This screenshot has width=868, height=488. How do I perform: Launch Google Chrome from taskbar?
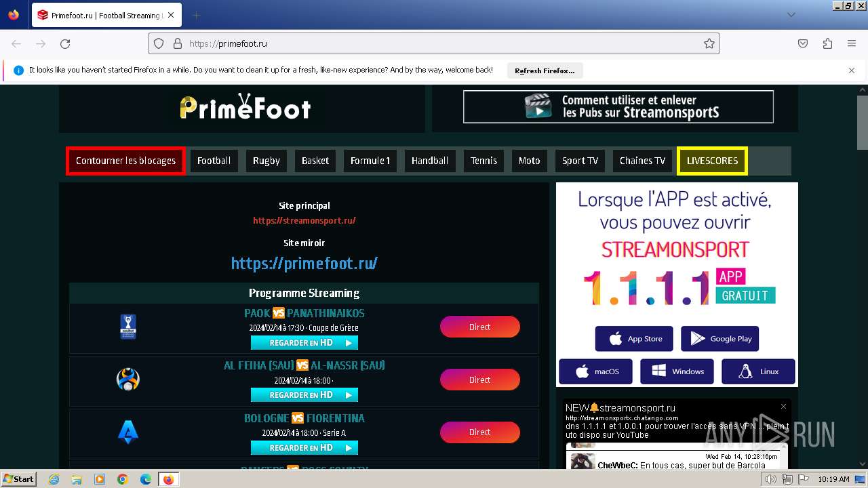[123, 479]
